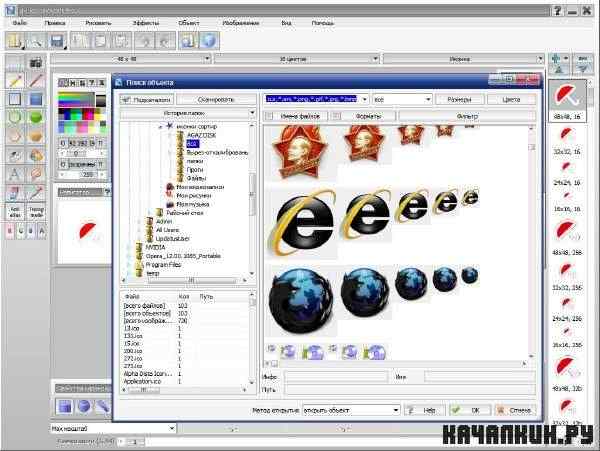
Task: Open the Эффекты menu
Action: click(x=145, y=23)
